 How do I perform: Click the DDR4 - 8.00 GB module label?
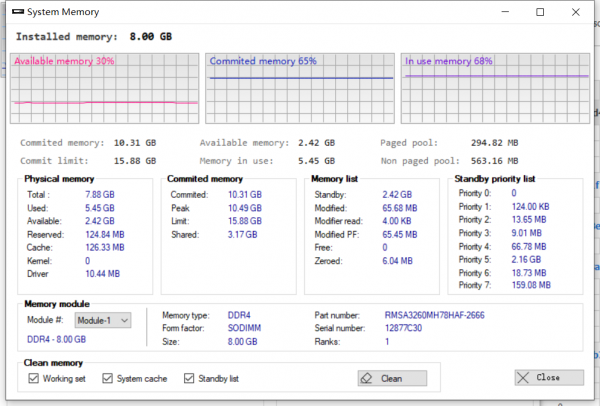(x=58, y=340)
